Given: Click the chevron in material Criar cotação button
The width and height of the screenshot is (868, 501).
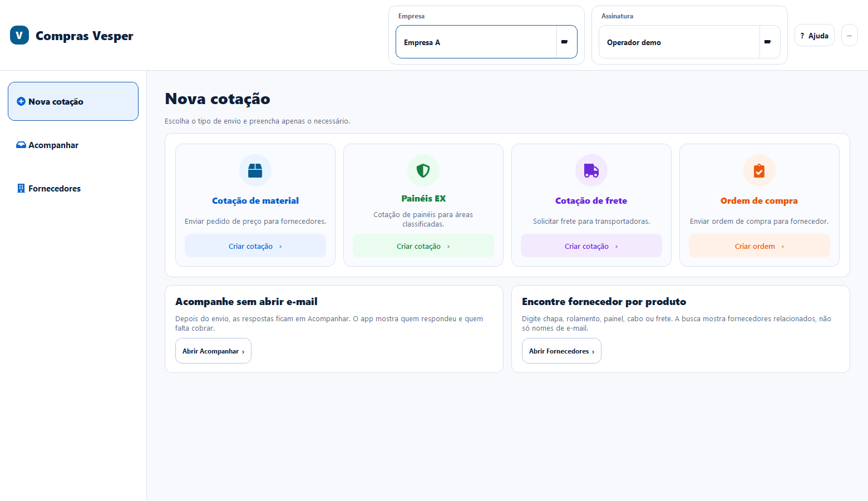Looking at the screenshot, I should point(280,247).
